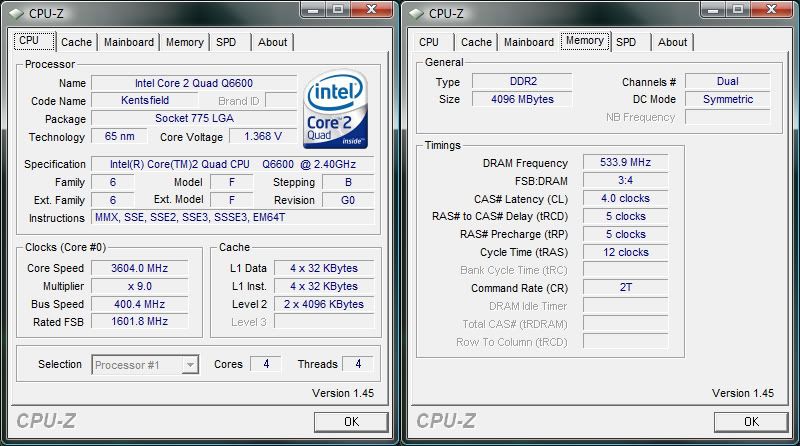Minimize the right CPU-Z window

713,10
